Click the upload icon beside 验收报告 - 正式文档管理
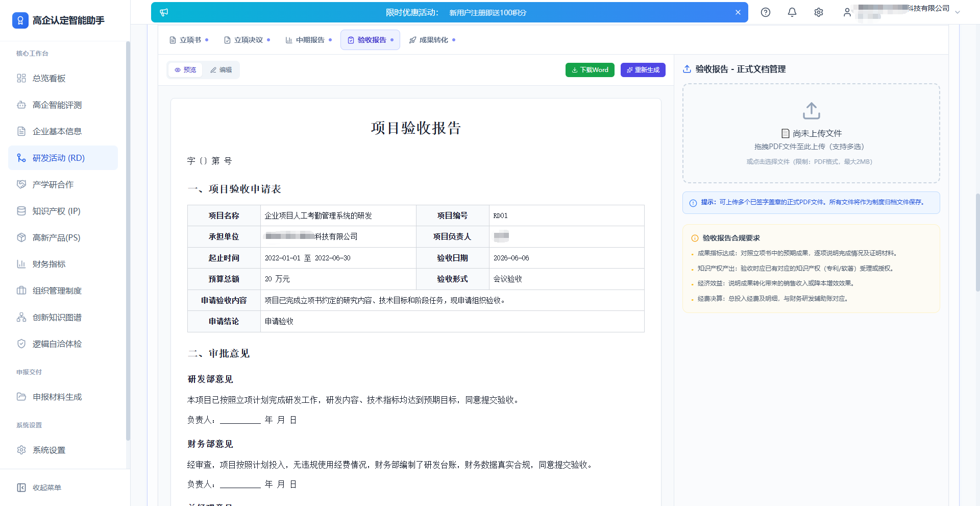 click(x=687, y=69)
